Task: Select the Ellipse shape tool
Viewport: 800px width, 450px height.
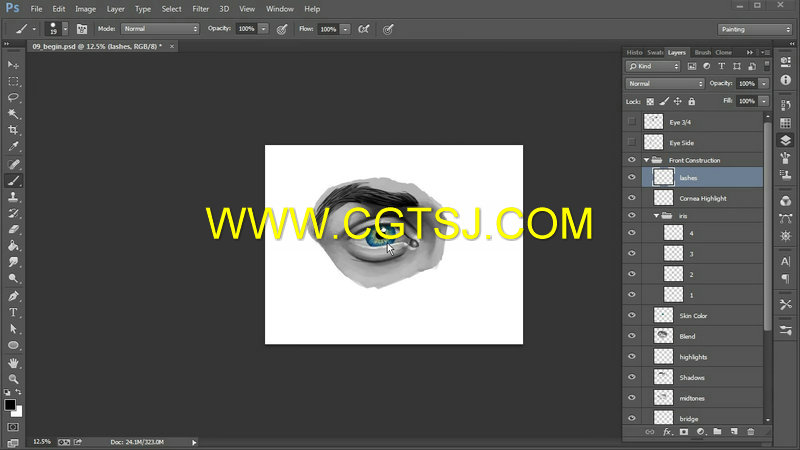Action: (13, 345)
